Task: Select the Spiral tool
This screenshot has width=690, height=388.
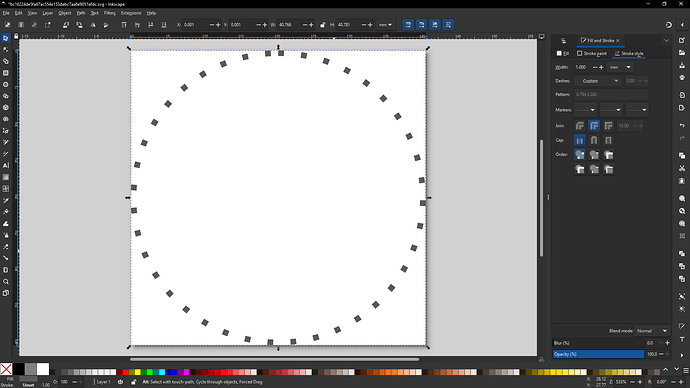Action: point(6,119)
